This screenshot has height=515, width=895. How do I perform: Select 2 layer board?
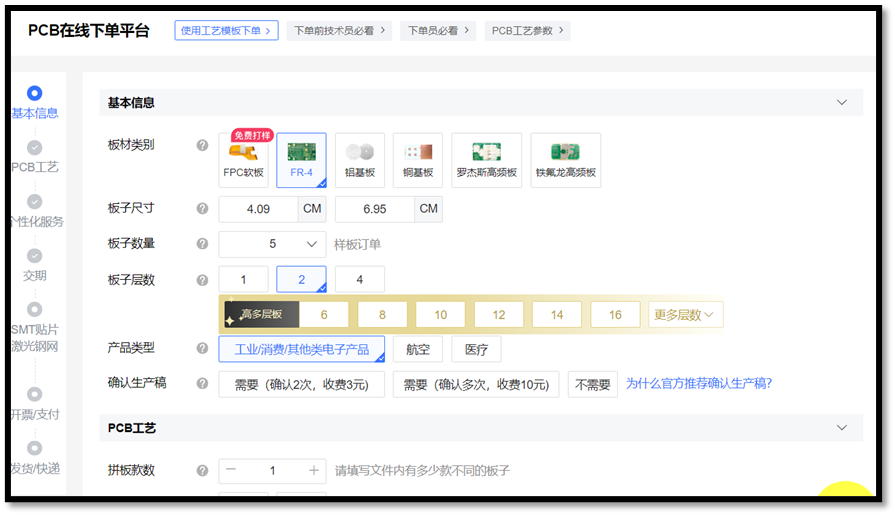point(301,280)
